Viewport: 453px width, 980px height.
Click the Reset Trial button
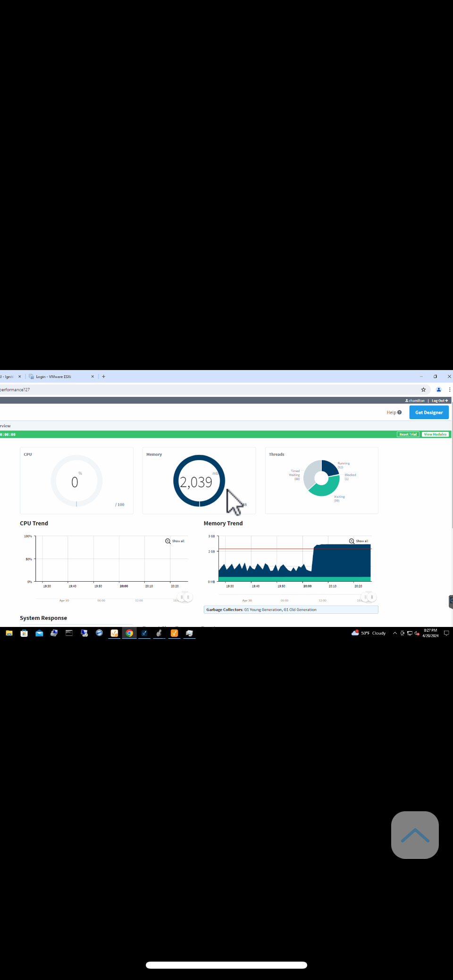coord(408,435)
